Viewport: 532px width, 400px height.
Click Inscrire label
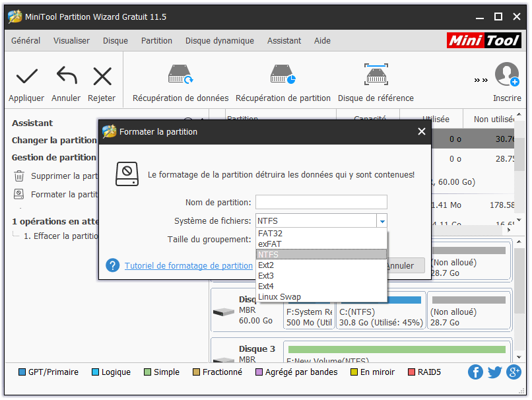click(x=507, y=98)
